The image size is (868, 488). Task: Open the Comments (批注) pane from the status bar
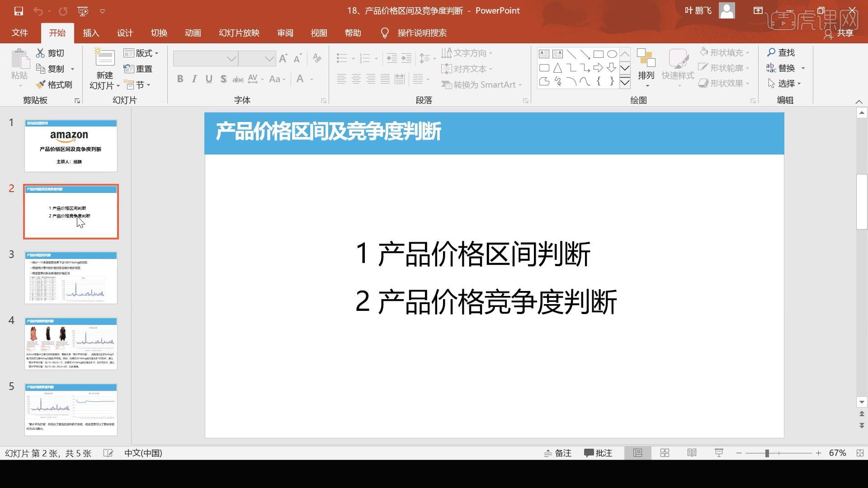pos(598,453)
